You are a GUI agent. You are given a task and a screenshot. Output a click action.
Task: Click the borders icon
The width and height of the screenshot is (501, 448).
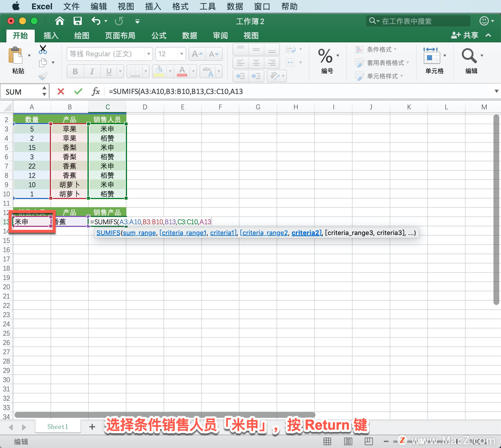[x=135, y=71]
